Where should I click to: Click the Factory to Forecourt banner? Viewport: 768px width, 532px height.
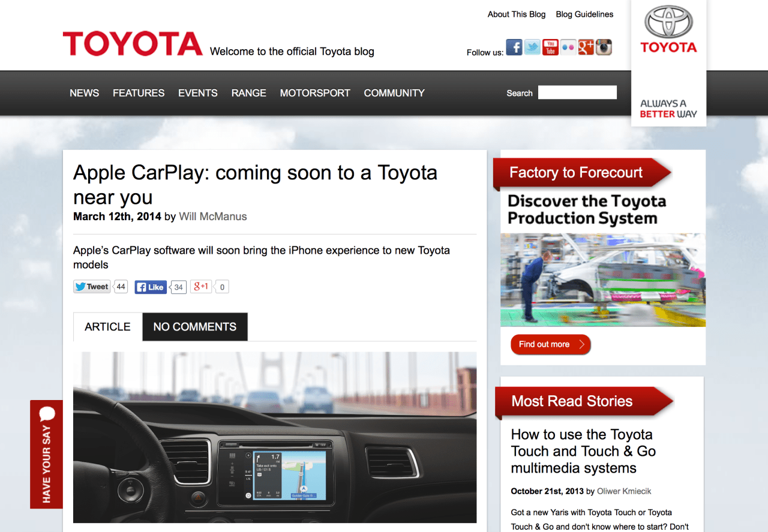tap(582, 173)
